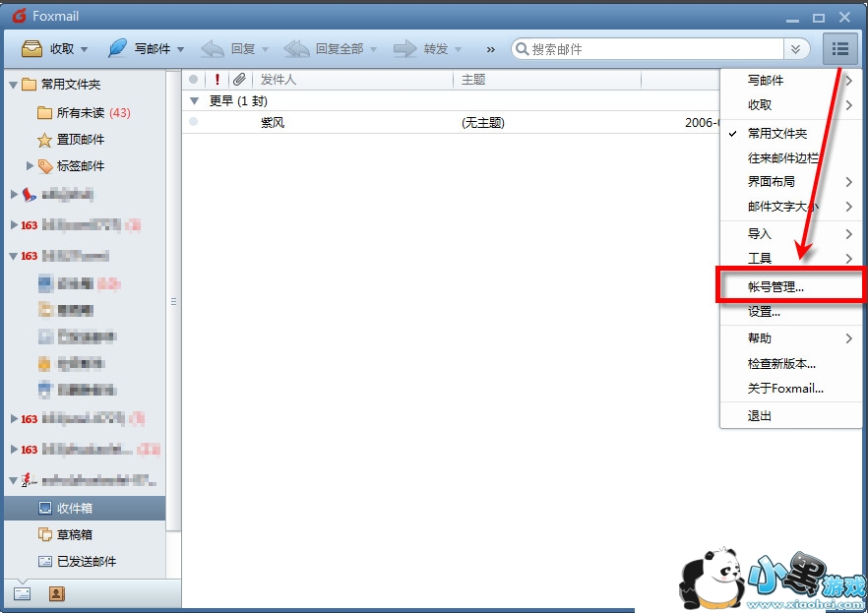This screenshot has height=613, width=868.
Task: Collapse 更早 (1 封) mail group
Action: [194, 100]
